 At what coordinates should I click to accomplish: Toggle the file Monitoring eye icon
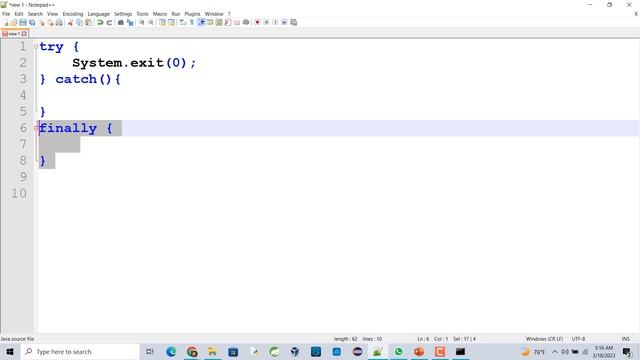[246, 22]
